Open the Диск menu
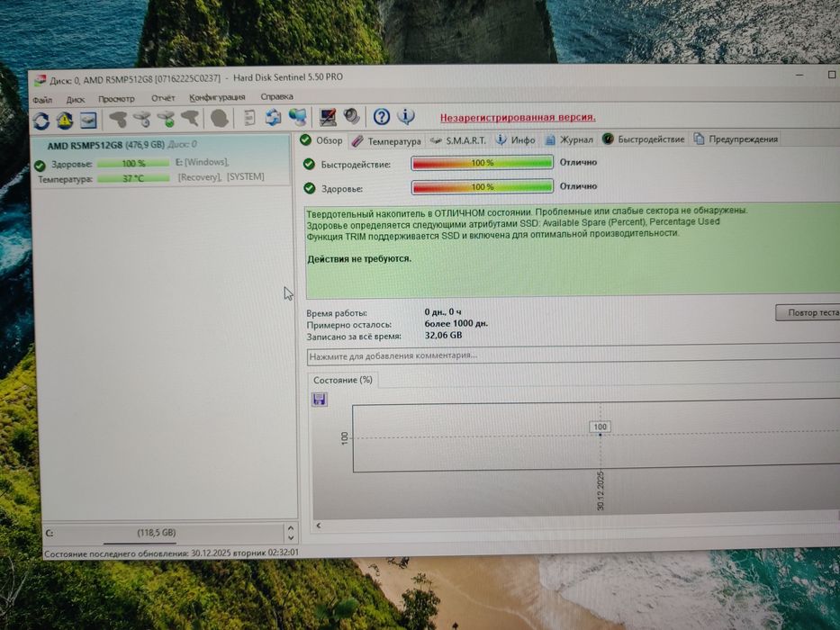 point(76,100)
